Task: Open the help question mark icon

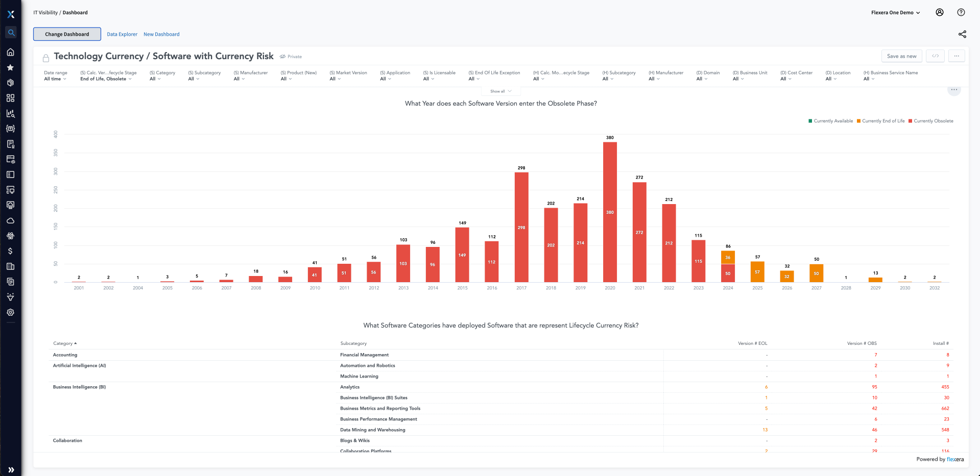Action: coord(961,12)
